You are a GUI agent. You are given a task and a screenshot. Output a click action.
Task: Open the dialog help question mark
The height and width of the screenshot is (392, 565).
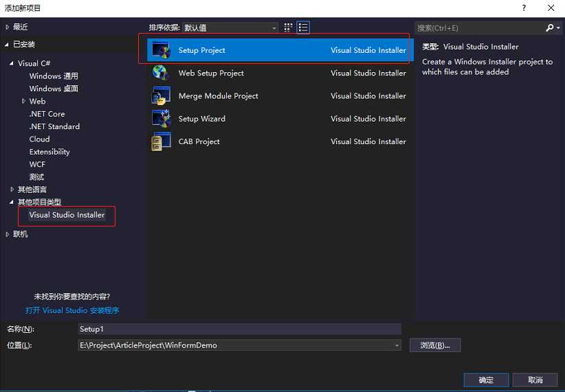524,8
